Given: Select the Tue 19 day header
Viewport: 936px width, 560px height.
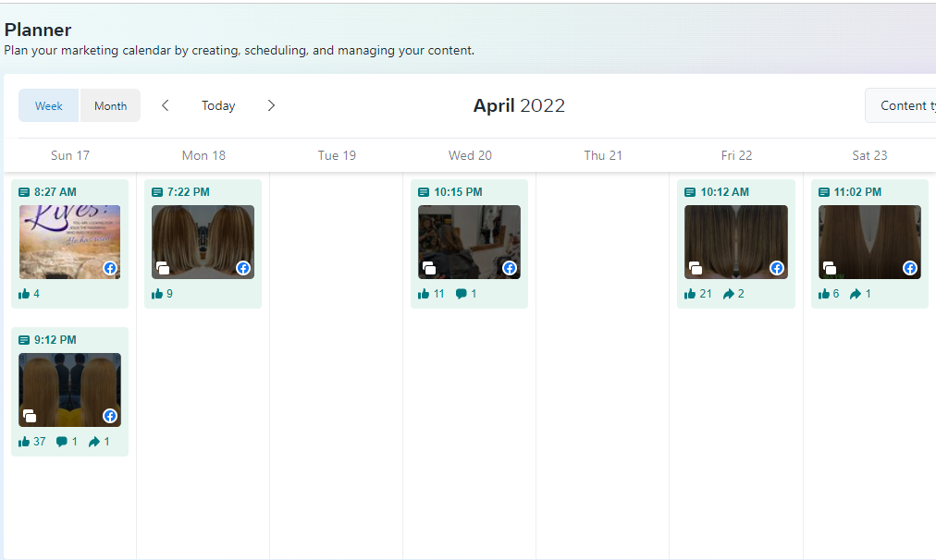Looking at the screenshot, I should [x=337, y=155].
